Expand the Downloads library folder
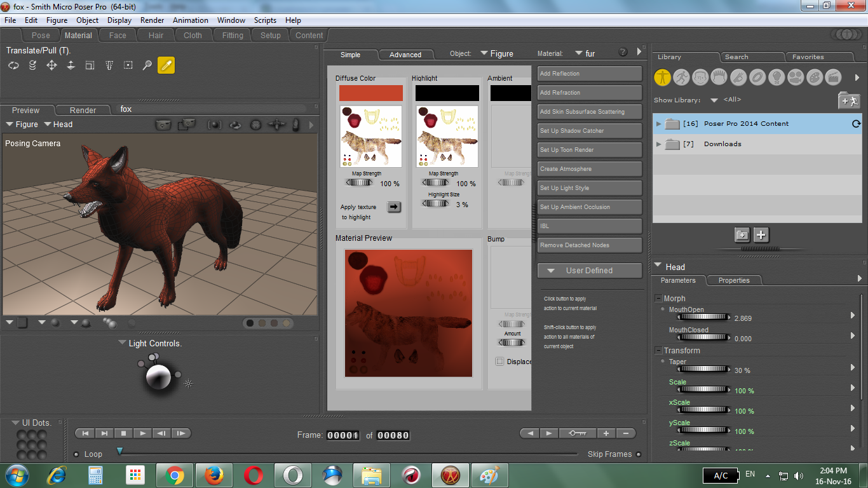 point(659,144)
